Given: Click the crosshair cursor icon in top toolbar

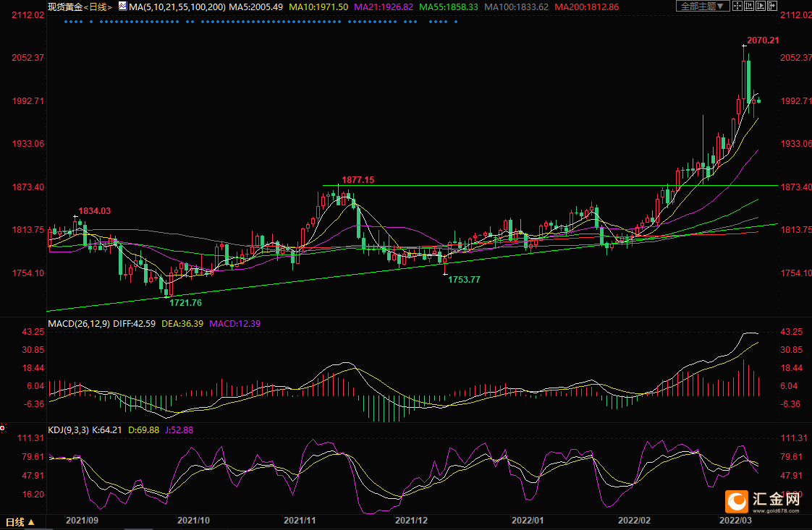Looking at the screenshot, I should (737, 6).
